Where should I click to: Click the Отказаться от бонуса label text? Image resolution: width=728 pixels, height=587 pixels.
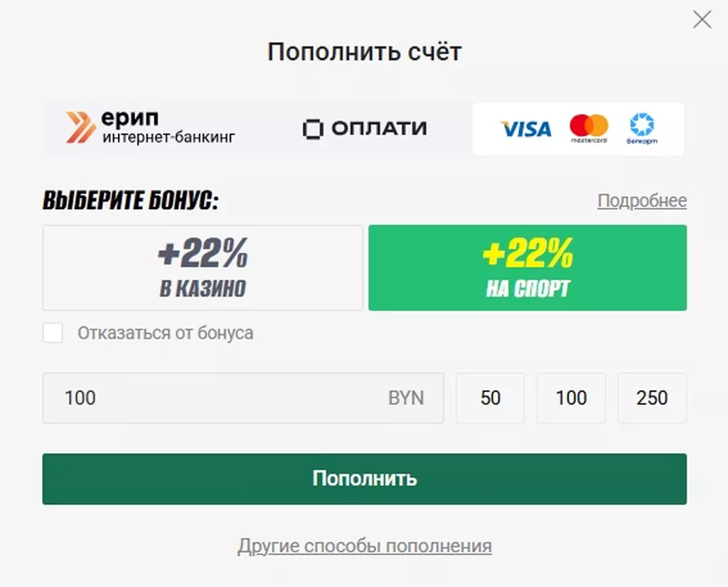(x=165, y=333)
